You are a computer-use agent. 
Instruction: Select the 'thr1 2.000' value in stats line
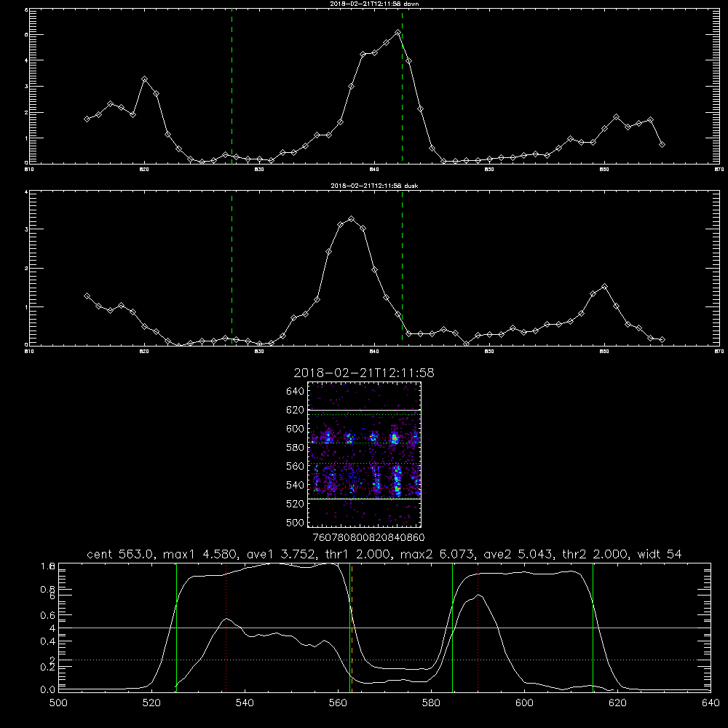[x=358, y=554]
